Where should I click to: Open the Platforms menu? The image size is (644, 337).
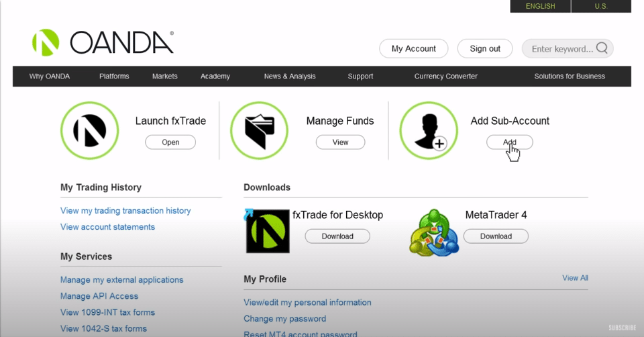point(114,76)
